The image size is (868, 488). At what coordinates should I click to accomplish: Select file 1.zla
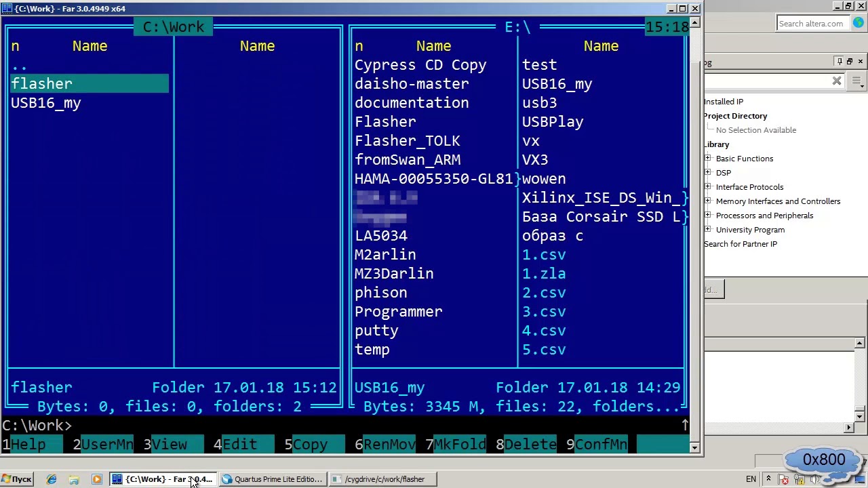pyautogui.click(x=544, y=274)
